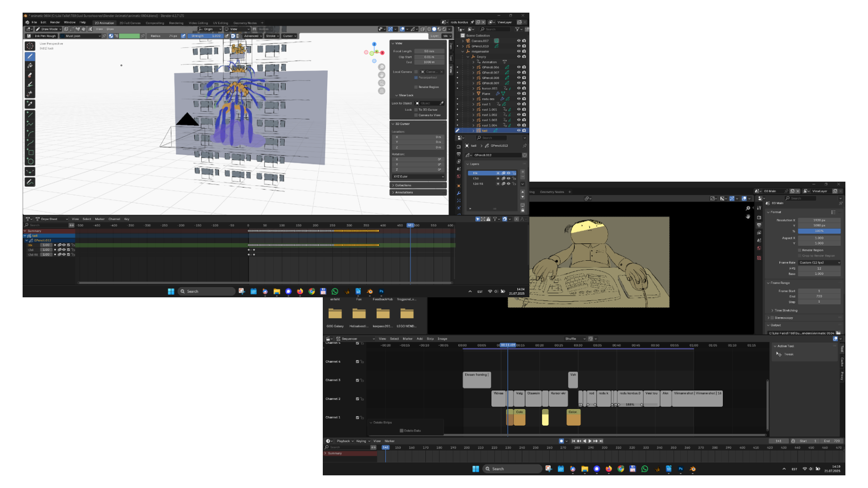Expand the Collections panel
868x488 pixels.
(418, 185)
